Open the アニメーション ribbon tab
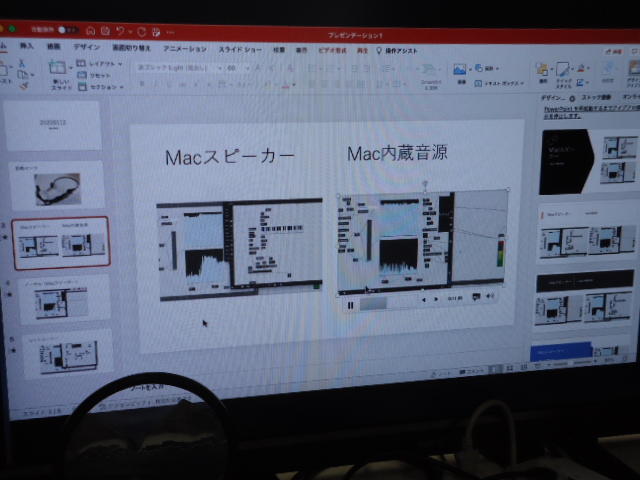 click(185, 49)
